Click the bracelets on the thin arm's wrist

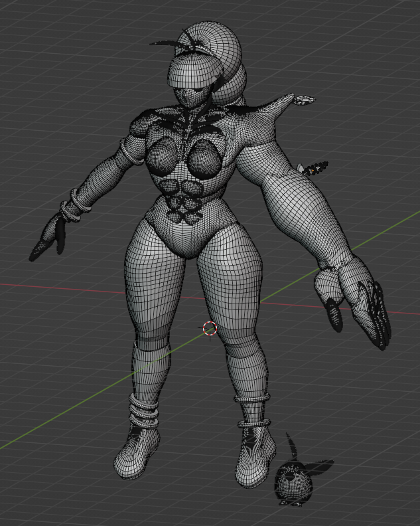[x=75, y=203]
